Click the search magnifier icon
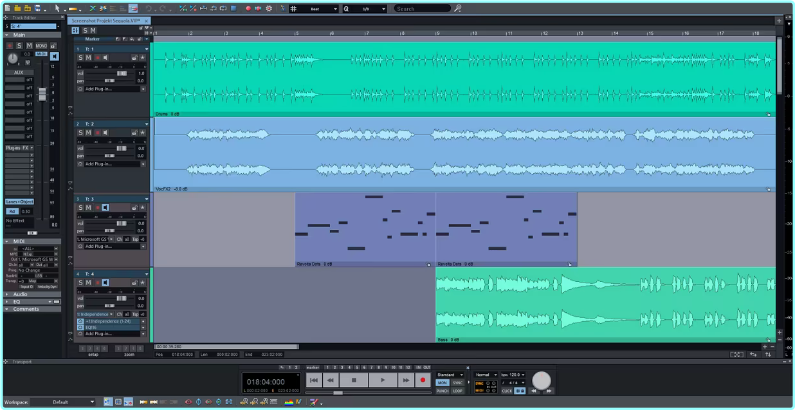 click(x=457, y=9)
